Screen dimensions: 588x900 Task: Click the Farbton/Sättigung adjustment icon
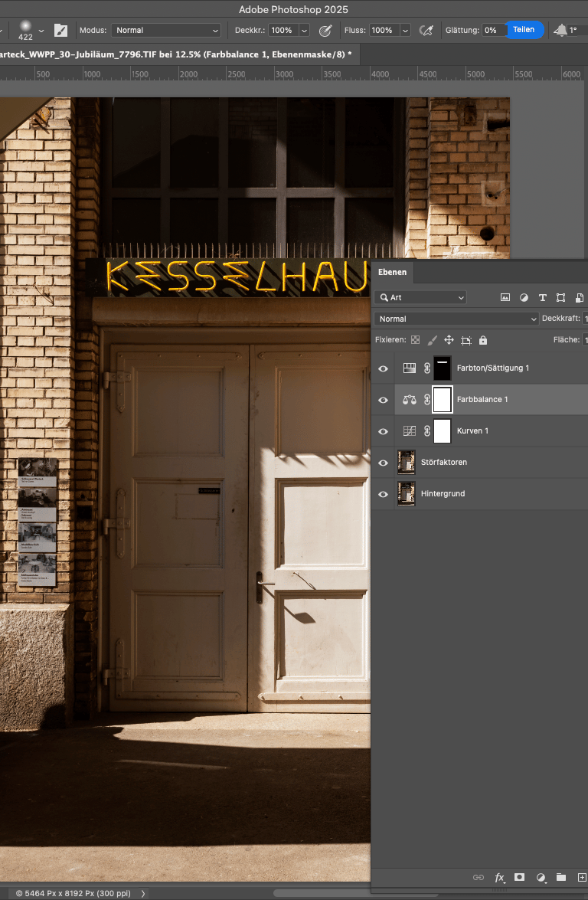pos(409,368)
